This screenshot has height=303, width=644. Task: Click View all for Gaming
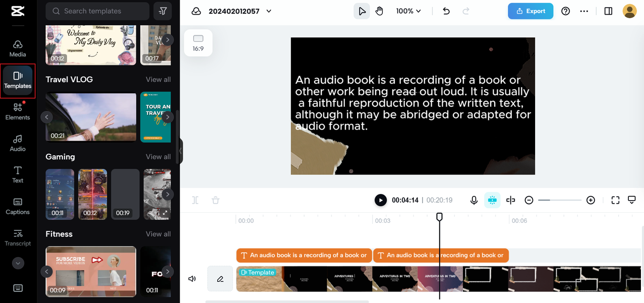[158, 157]
